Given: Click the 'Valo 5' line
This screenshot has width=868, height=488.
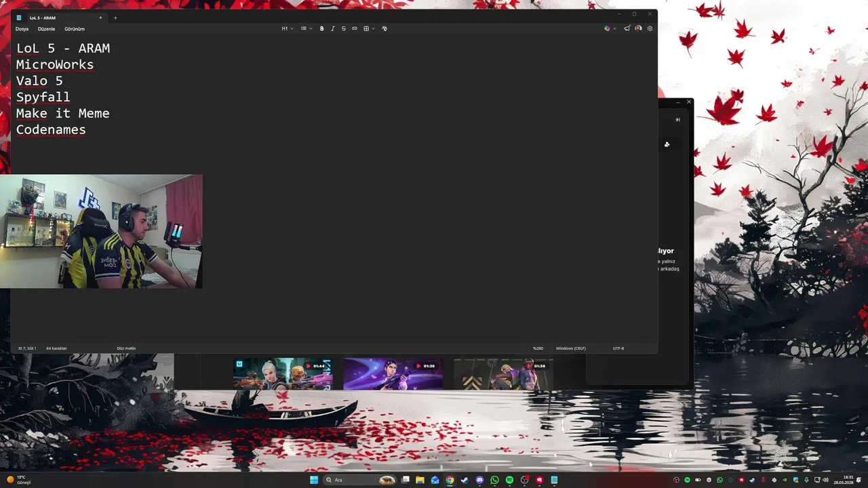Looking at the screenshot, I should coord(39,81).
